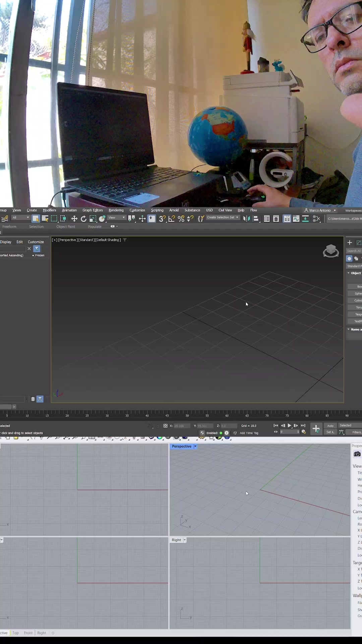The height and width of the screenshot is (644, 362).
Task: Click the Rhino properties camera icon
Action: coord(357,454)
